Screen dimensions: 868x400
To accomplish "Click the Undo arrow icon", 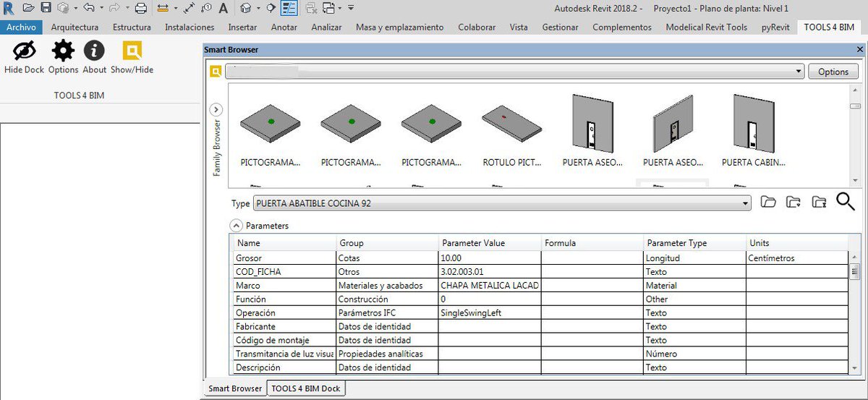I will 89,8.
